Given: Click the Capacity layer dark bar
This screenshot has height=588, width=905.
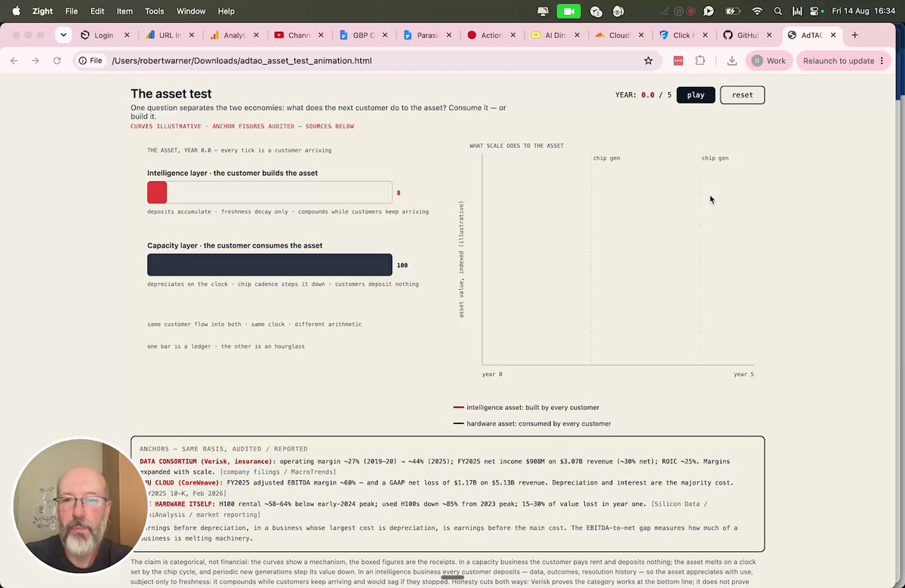Looking at the screenshot, I should 269,265.
